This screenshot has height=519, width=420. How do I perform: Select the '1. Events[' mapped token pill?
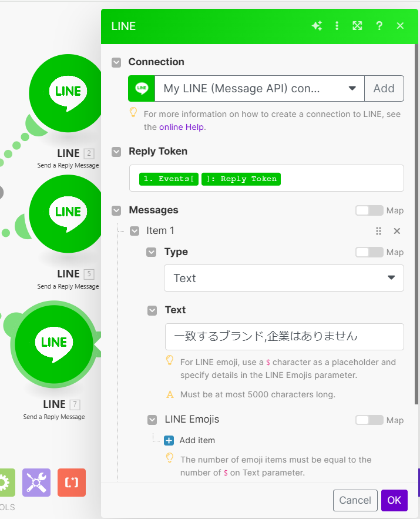pos(169,179)
